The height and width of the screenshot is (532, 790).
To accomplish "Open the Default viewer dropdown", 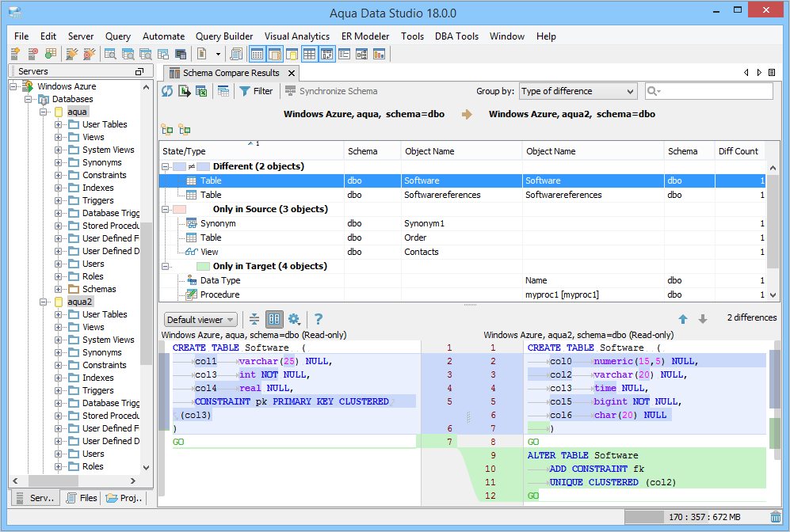I will tap(200, 320).
